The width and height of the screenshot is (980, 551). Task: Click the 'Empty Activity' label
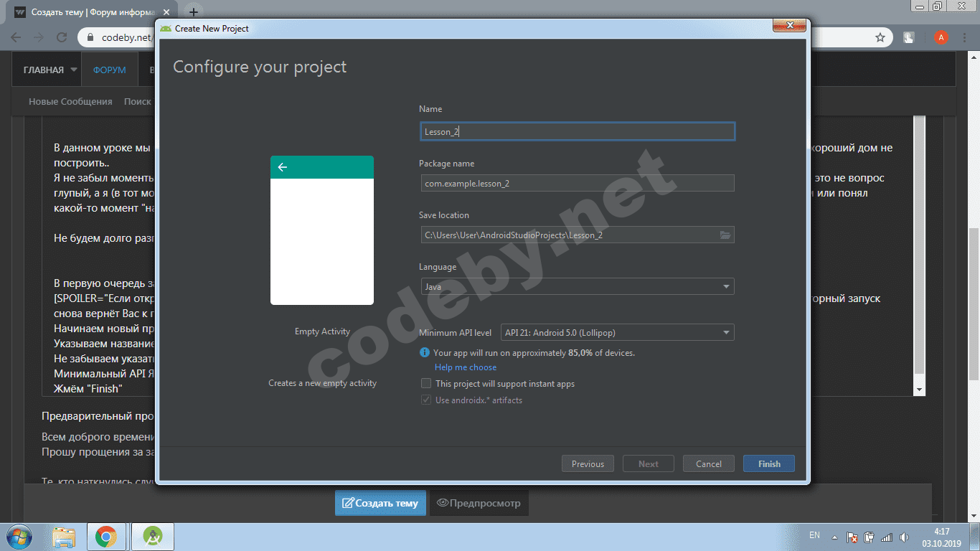[322, 331]
